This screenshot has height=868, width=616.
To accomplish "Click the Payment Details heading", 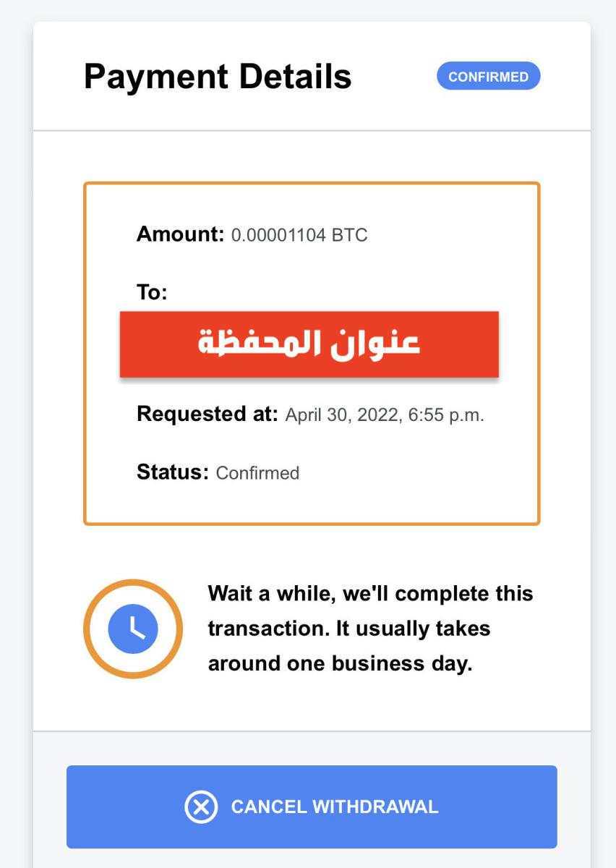I will pos(218,77).
